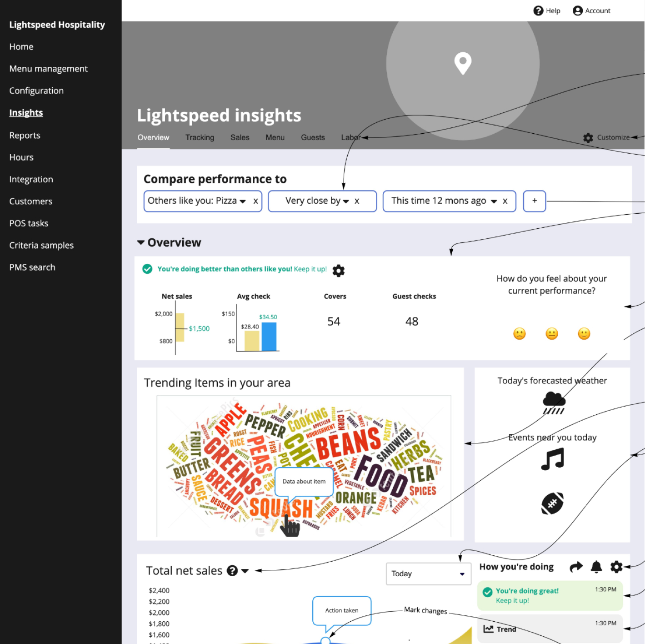Screen dimensions: 645x644
Task: Open Reports in sidebar
Action: [25, 136]
